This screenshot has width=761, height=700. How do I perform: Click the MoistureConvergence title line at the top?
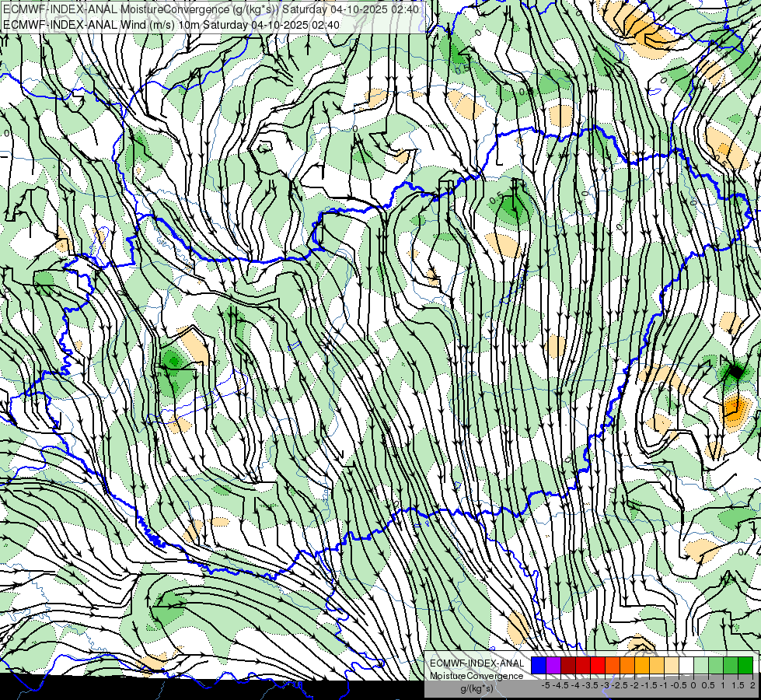click(211, 9)
